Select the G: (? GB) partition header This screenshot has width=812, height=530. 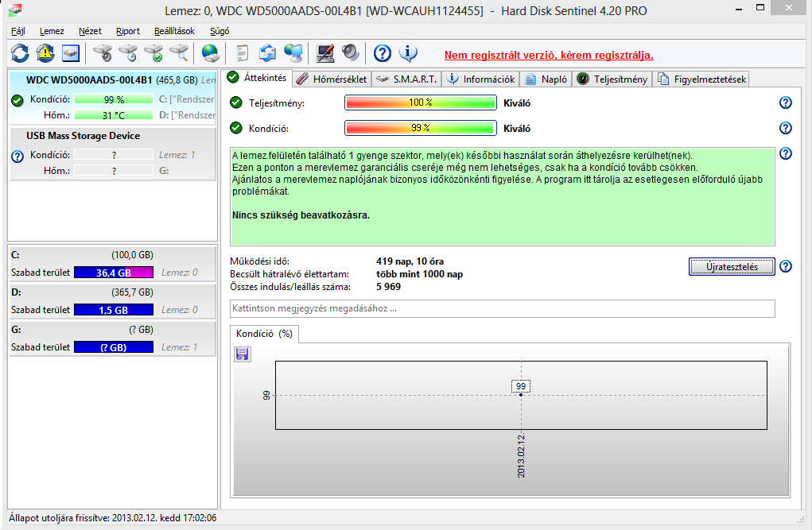(113, 330)
